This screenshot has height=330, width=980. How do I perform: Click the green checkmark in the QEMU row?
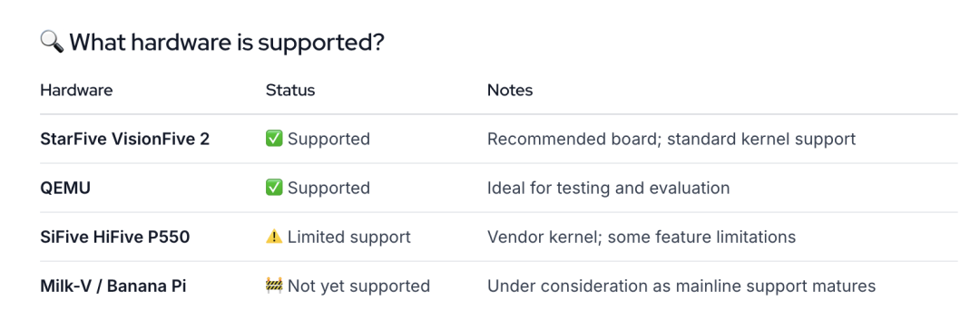coord(274,188)
